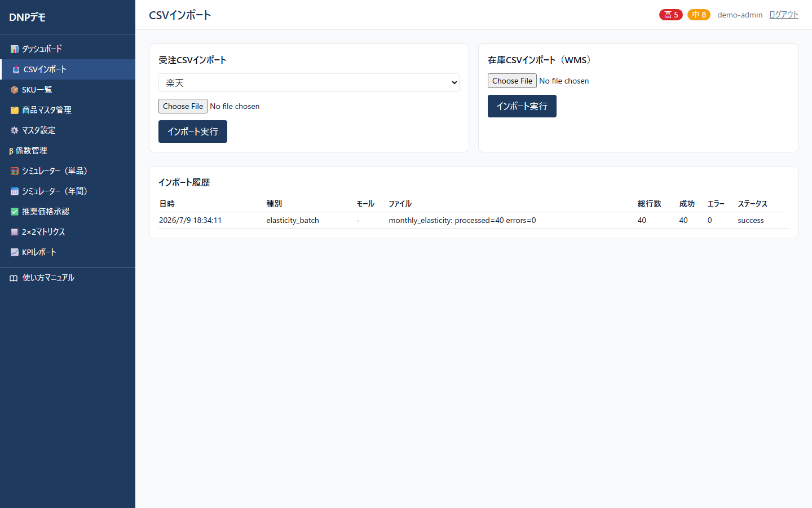Click the β symbol beside 係数管理
This screenshot has height=508, width=812.
[11, 151]
